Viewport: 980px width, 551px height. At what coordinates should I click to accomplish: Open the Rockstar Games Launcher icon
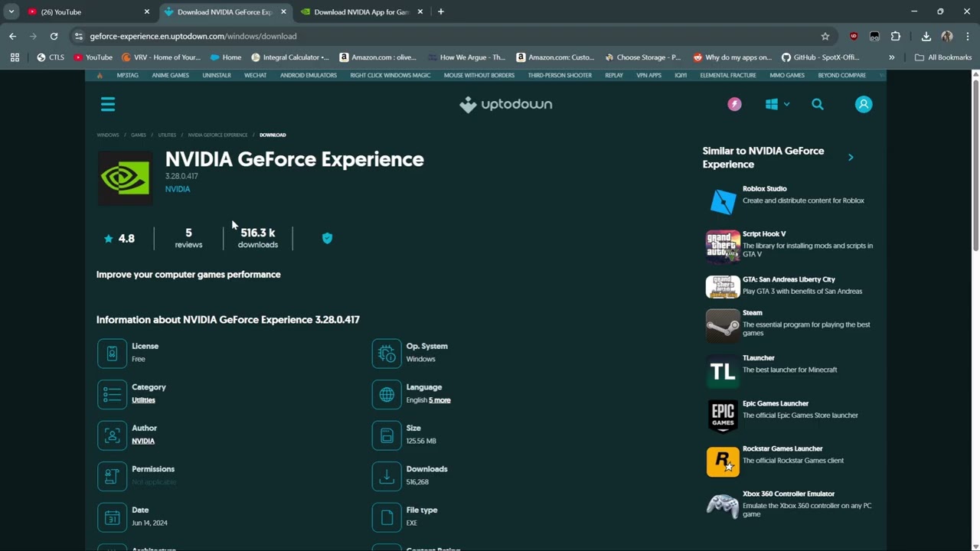723,461
